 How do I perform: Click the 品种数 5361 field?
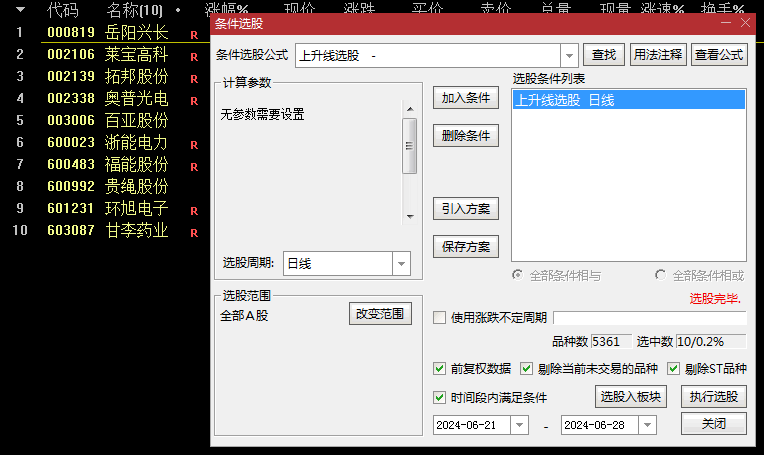click(x=611, y=341)
